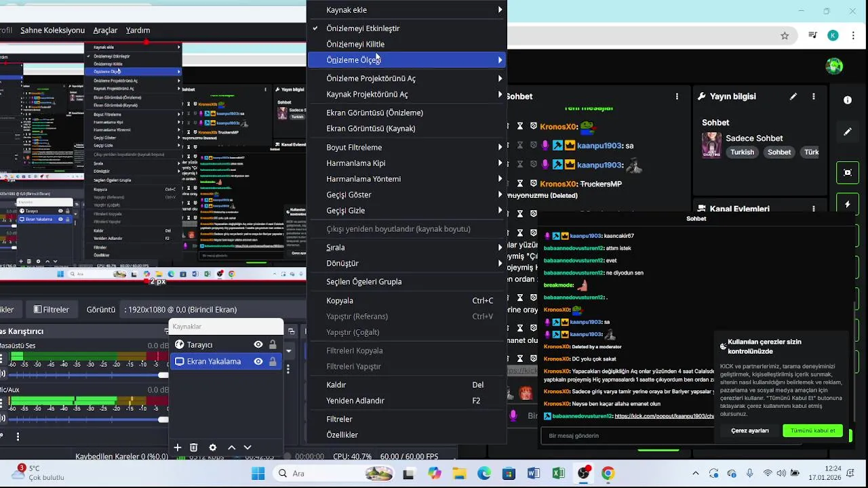Viewport: 868px width, 488px height.
Task: Expand Önizleme Projektörünü Aç submenu
Action: pos(408,79)
